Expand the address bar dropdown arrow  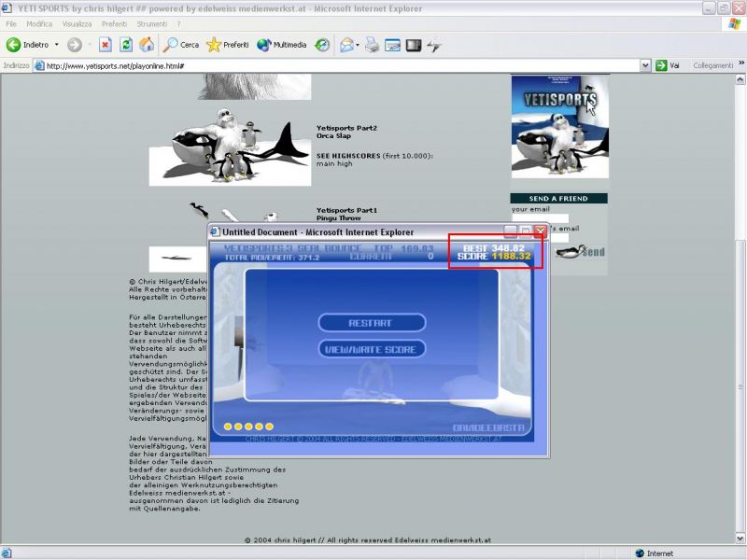645,65
